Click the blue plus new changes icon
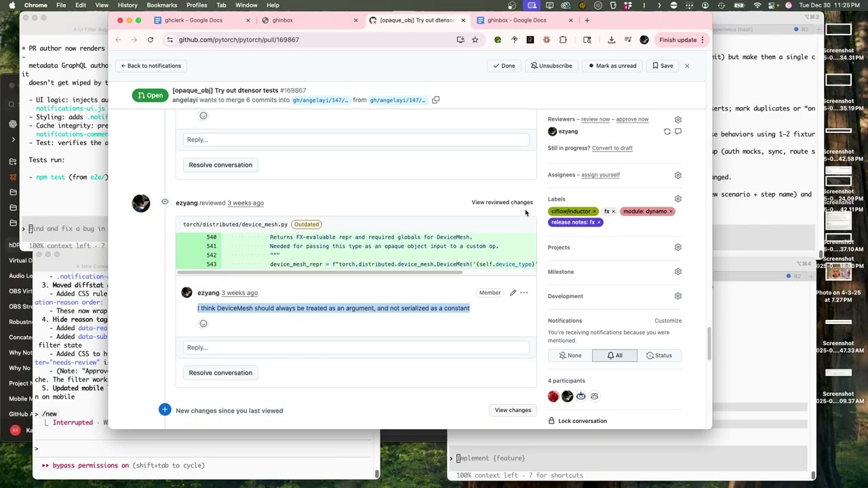868x488 pixels. pyautogui.click(x=165, y=409)
